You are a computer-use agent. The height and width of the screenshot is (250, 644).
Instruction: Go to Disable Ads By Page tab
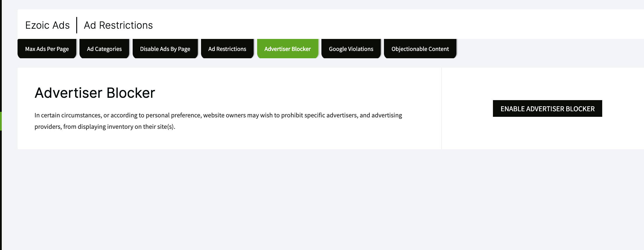point(165,49)
